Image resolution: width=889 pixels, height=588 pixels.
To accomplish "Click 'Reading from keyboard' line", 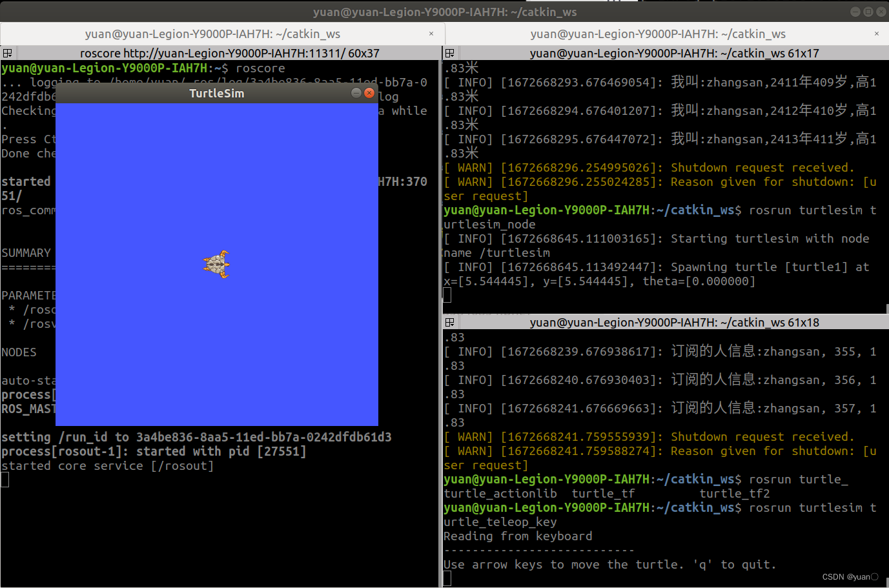I will click(518, 536).
